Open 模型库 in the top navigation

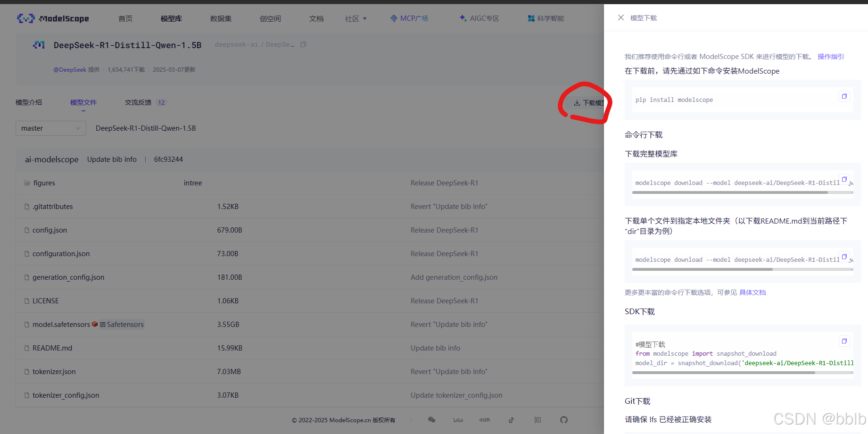[x=171, y=18]
